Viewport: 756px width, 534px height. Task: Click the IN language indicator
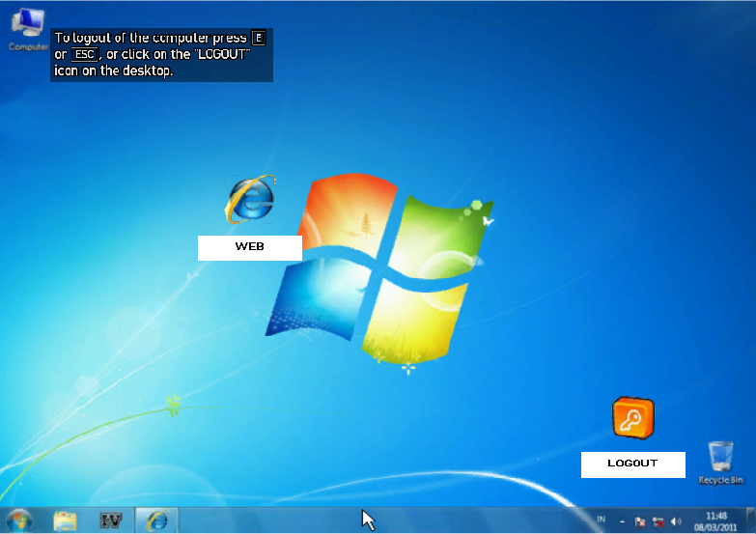[x=601, y=520]
